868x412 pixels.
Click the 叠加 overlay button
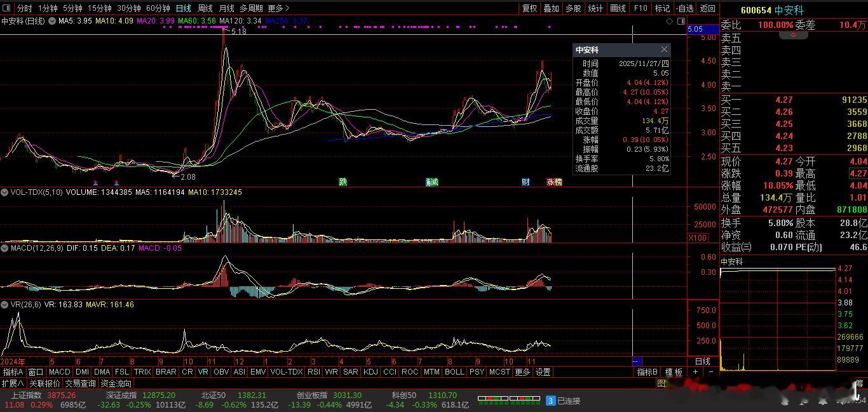552,8
